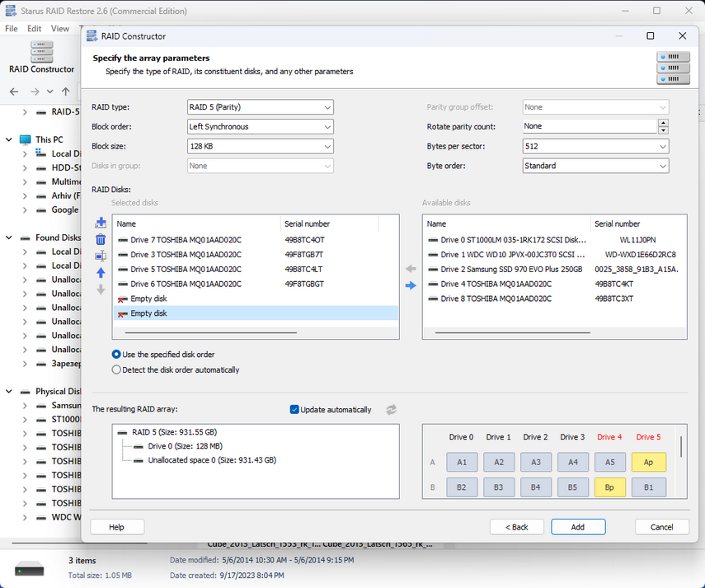The width and height of the screenshot is (705, 588).
Task: Decrease Rotate parity count with down stepper
Action: (x=663, y=130)
